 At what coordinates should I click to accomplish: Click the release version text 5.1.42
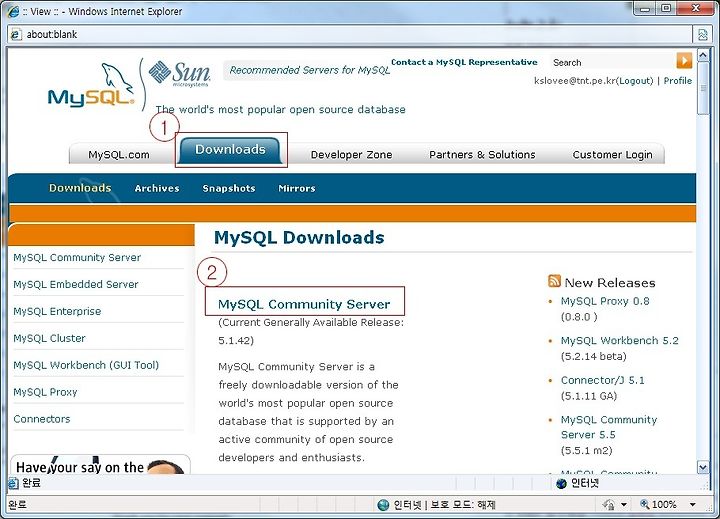coord(236,340)
